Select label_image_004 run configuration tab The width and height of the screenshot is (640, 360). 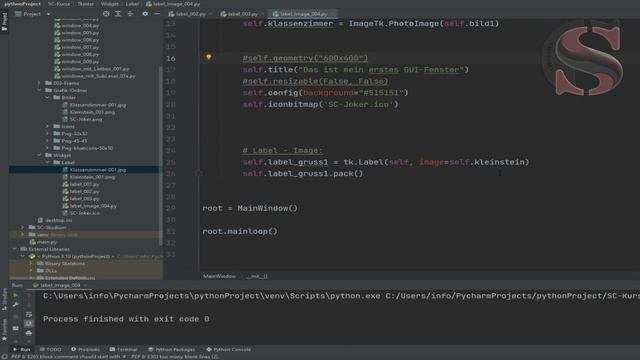click(58, 285)
